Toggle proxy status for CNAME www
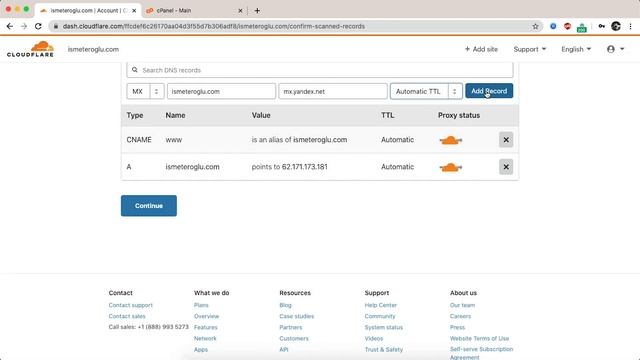 451,140
